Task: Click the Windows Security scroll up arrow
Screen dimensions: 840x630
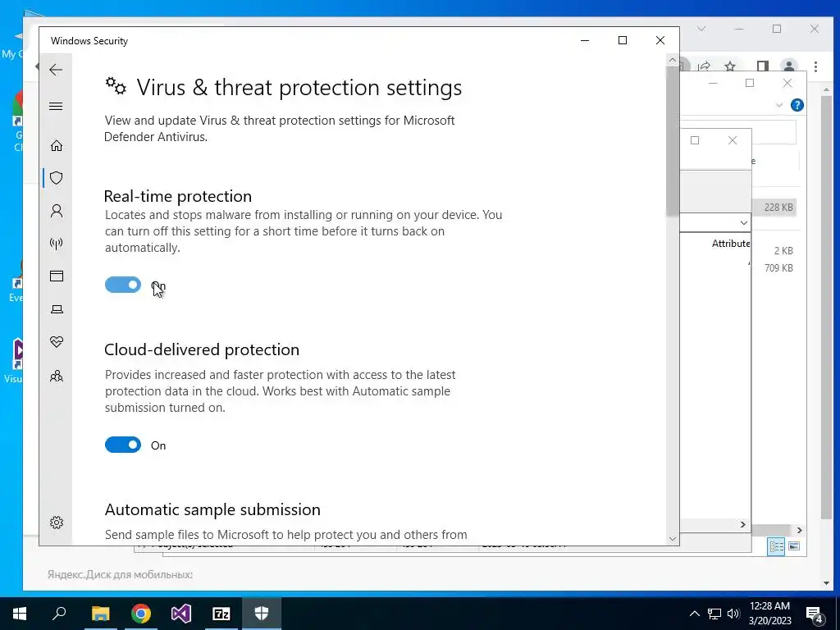Action: pos(673,60)
